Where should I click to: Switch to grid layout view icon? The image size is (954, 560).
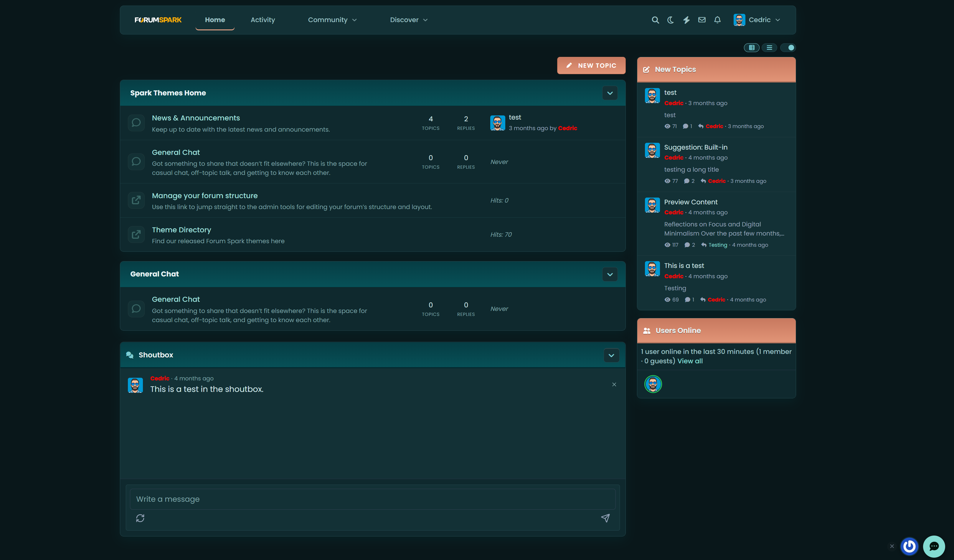[752, 48]
